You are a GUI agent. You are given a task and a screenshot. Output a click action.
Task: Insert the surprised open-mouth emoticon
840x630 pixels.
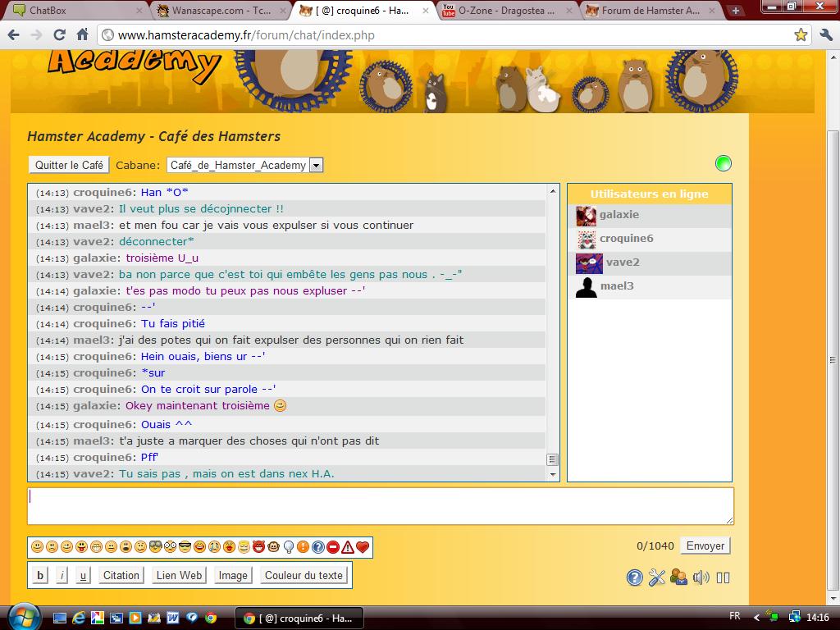coord(126,547)
